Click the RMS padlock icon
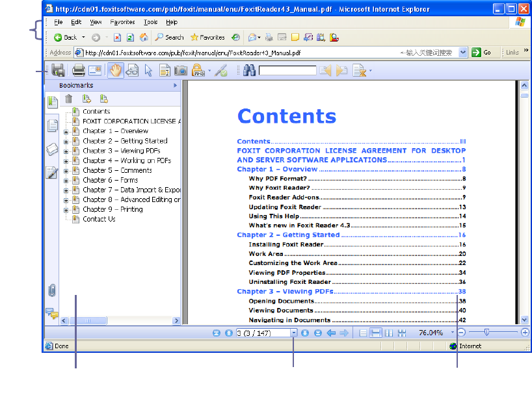The image size is (532, 408). pyautogui.click(x=198, y=70)
